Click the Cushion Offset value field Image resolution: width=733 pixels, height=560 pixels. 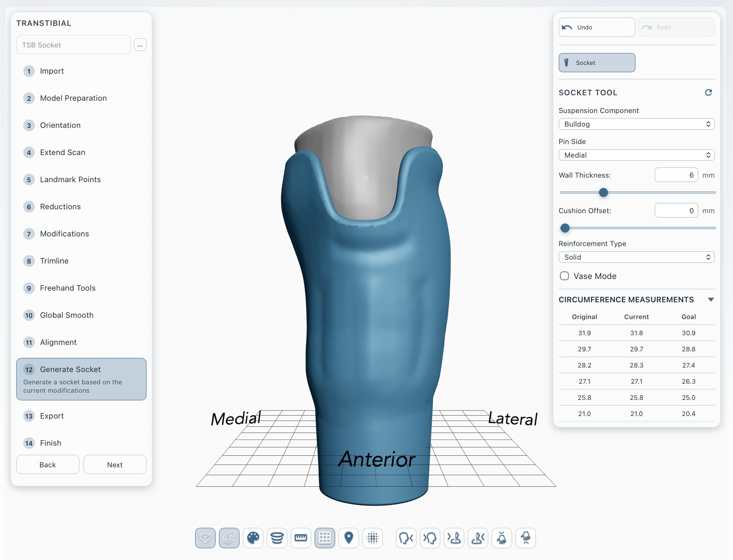(x=676, y=211)
